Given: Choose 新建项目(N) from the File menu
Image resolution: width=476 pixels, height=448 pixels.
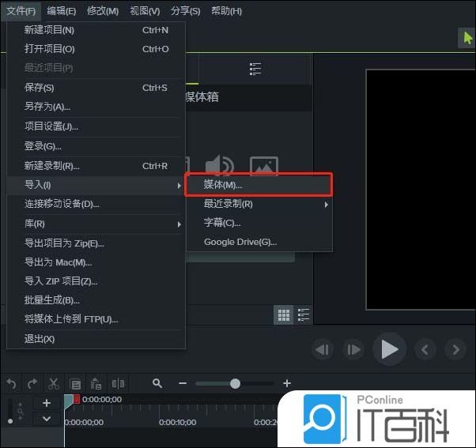Looking at the screenshot, I should (x=96, y=30).
